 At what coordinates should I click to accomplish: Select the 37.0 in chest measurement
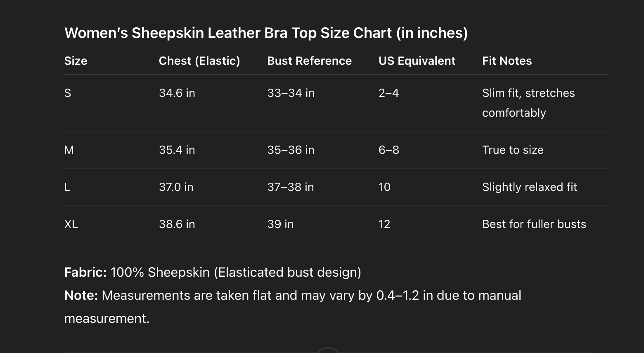pos(176,187)
